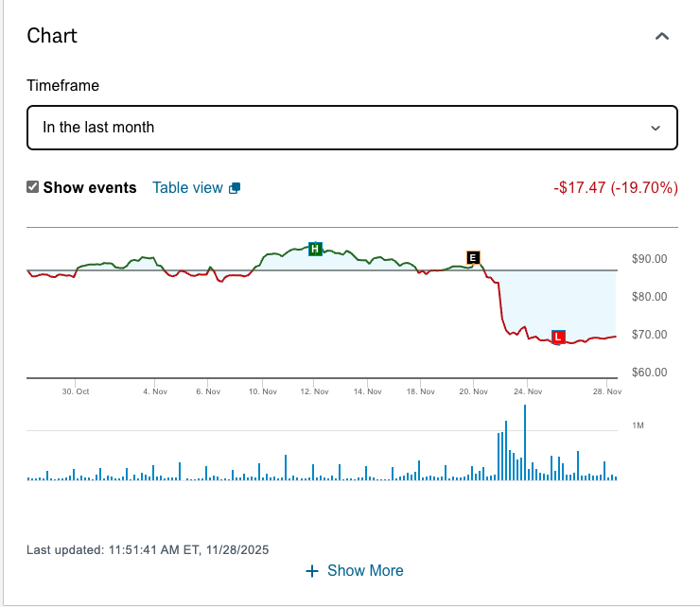The image size is (700, 607).
Task: Uncheck the Show events checkbox
Action: pyautogui.click(x=33, y=187)
